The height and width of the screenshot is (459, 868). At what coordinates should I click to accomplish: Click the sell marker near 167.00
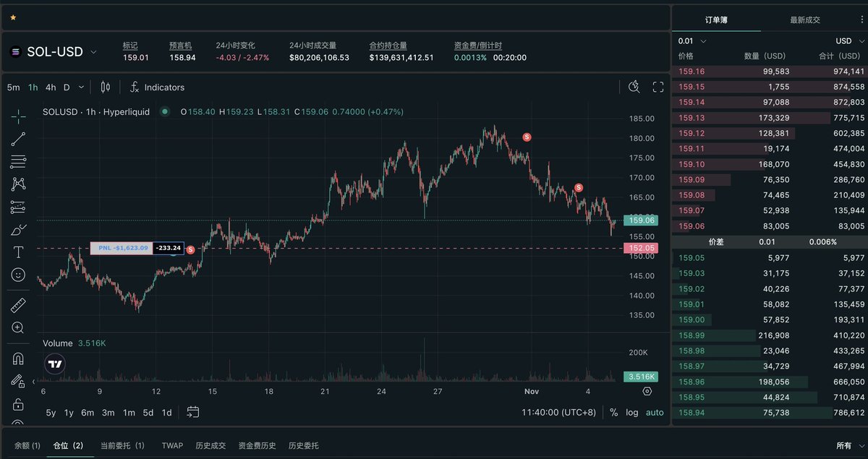point(579,188)
